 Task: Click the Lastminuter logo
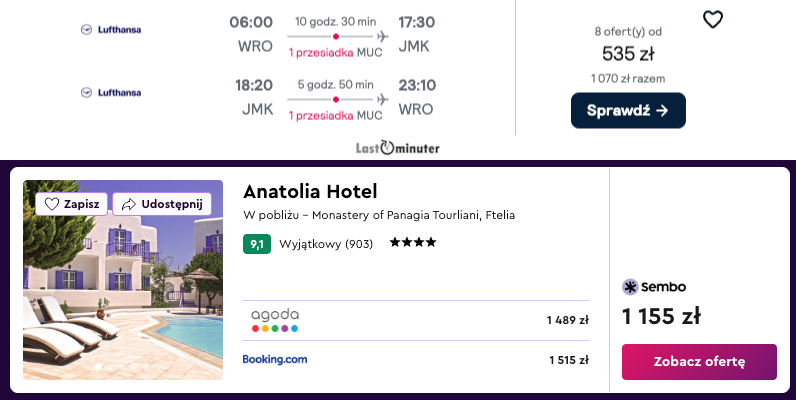[397, 148]
